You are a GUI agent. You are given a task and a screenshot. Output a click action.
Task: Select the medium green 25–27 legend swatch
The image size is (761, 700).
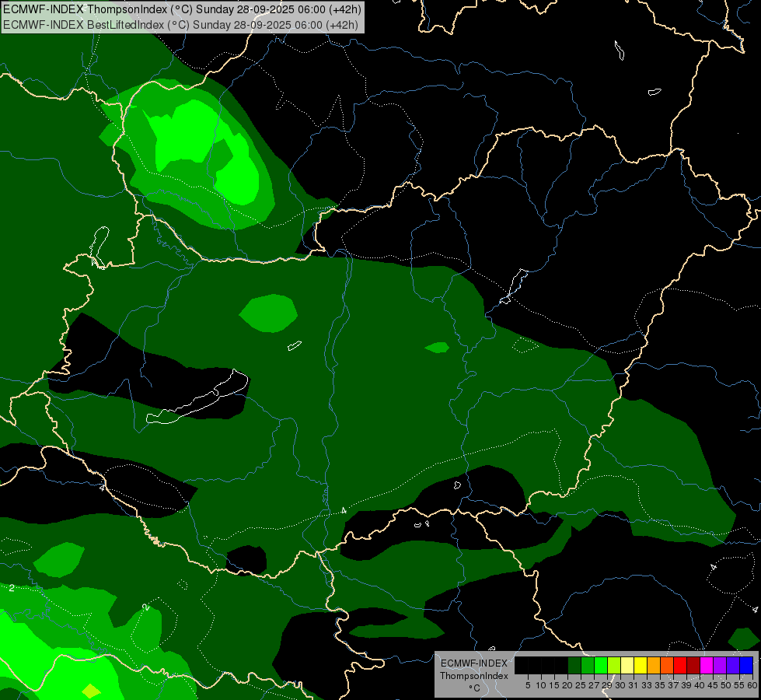pos(588,665)
